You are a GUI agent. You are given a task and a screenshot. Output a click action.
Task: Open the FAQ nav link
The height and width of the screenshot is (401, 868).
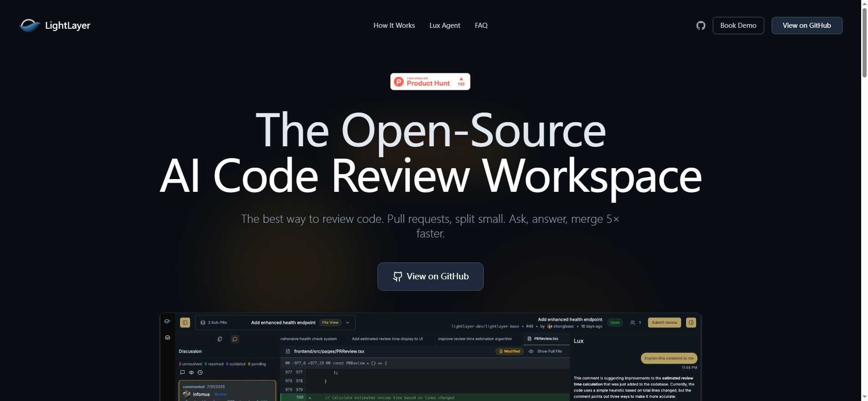click(x=481, y=26)
